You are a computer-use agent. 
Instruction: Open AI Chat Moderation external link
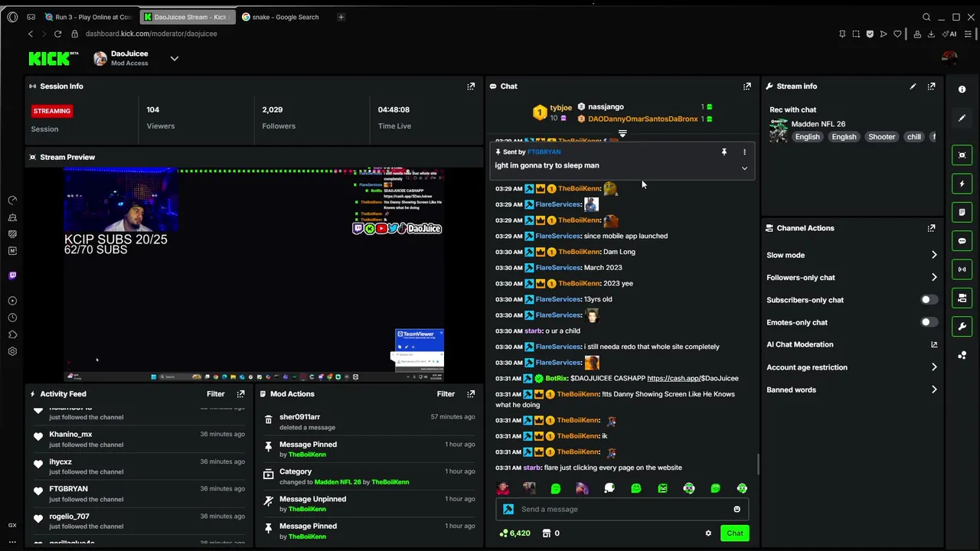pyautogui.click(x=934, y=344)
